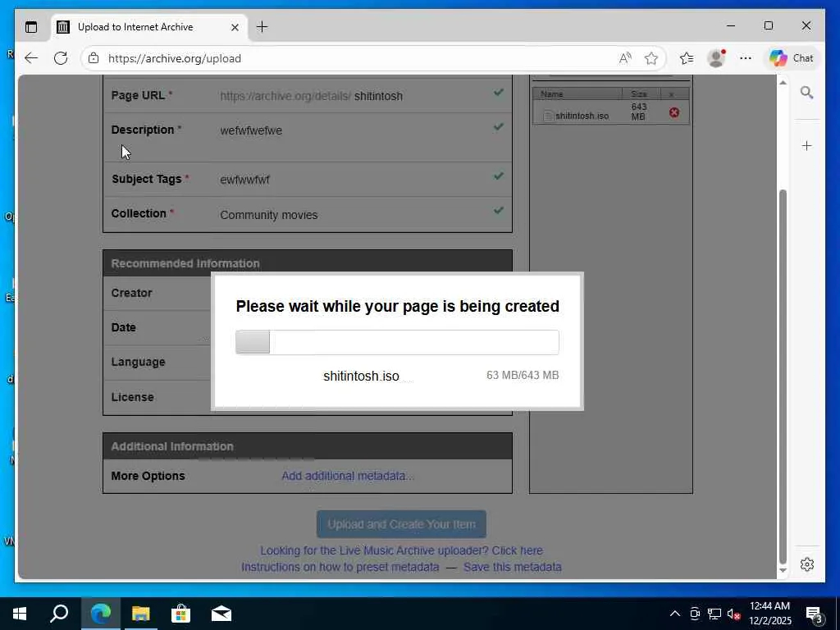Open File Explorer from the taskbar
840x630 pixels.
coord(140,614)
